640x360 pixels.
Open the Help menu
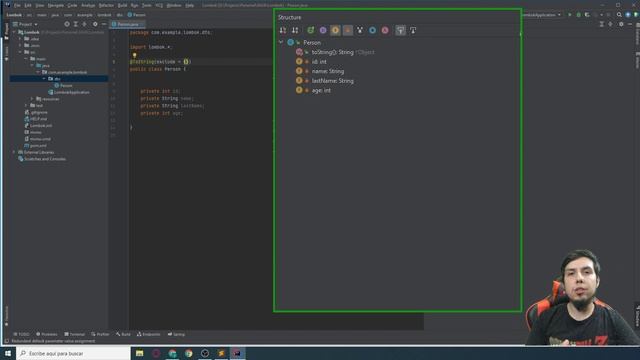tap(189, 5)
